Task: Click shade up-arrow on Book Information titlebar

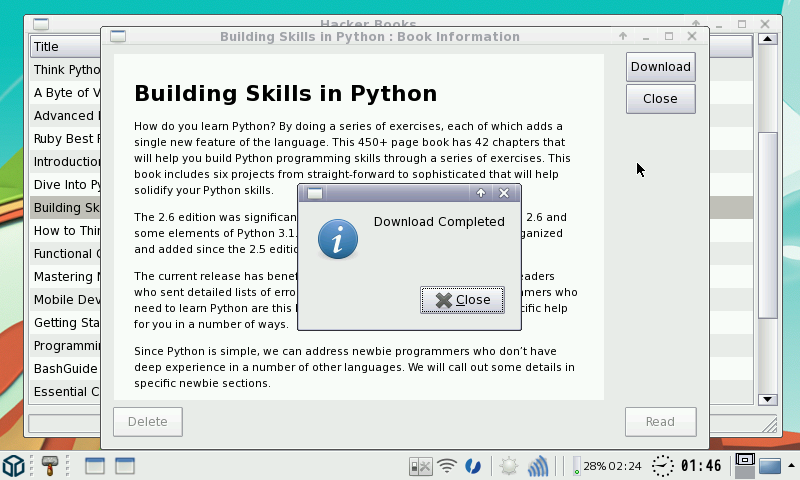Action: coord(622,36)
